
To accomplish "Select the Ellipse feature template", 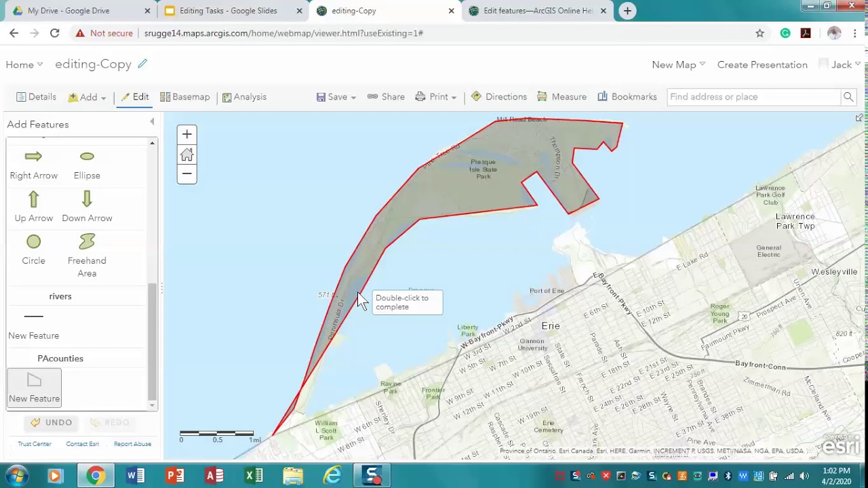I will coord(87,165).
